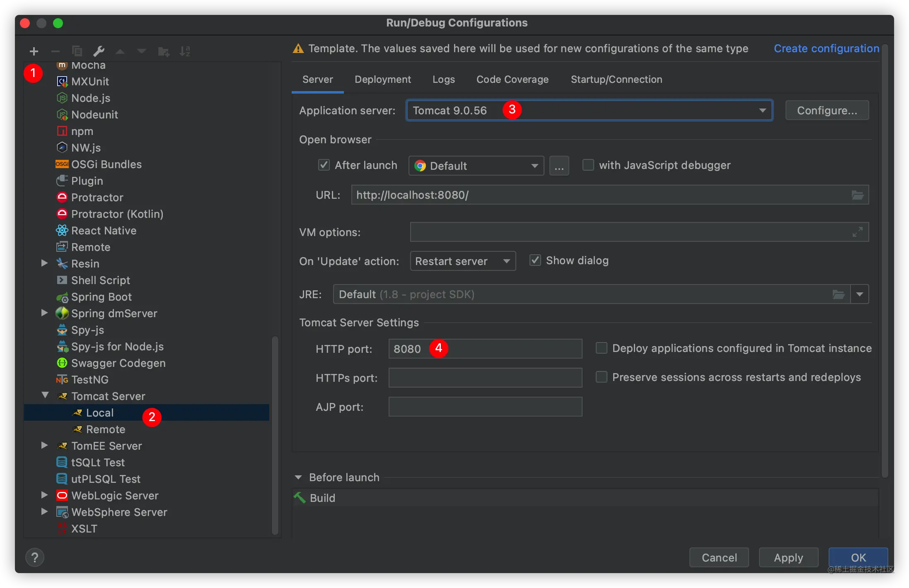Click the browse folder icon in JRE field
The width and height of the screenshot is (909, 588).
(838, 294)
